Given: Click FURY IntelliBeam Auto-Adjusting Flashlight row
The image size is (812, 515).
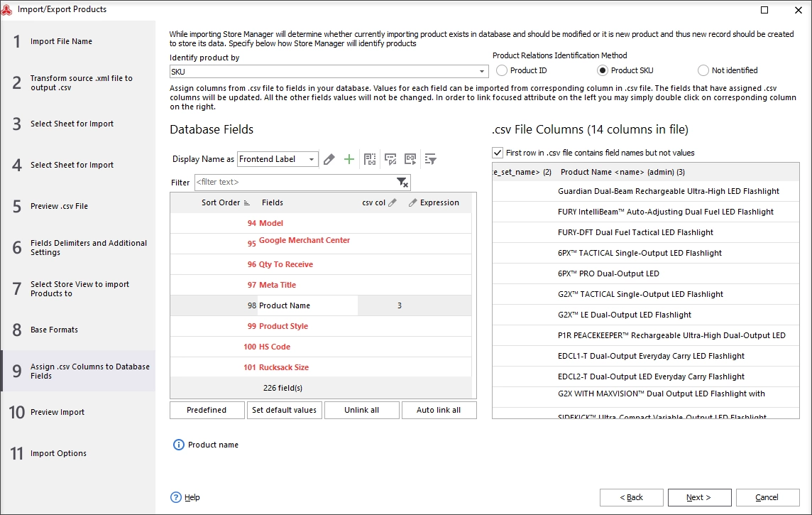Looking at the screenshot, I should click(x=646, y=212).
